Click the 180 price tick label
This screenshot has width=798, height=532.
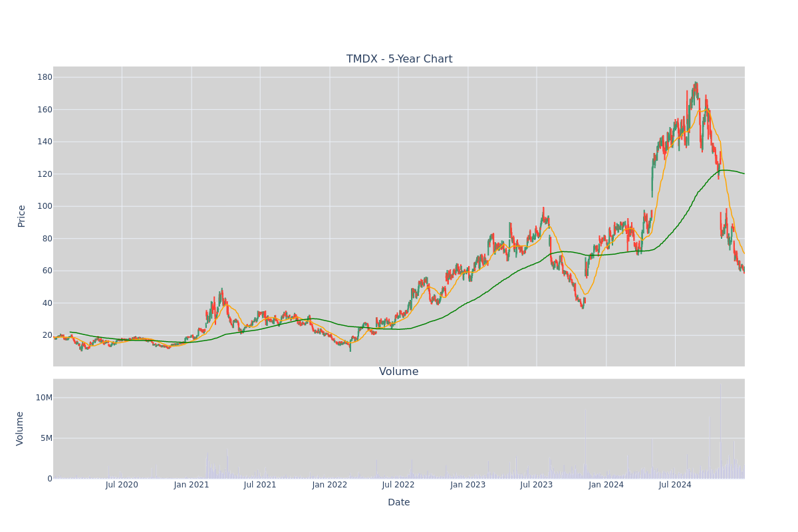point(44,77)
